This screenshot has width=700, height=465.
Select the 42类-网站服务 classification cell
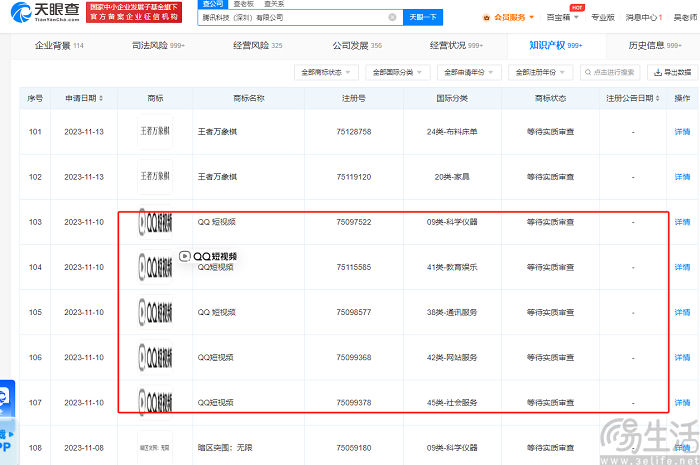[452, 357]
